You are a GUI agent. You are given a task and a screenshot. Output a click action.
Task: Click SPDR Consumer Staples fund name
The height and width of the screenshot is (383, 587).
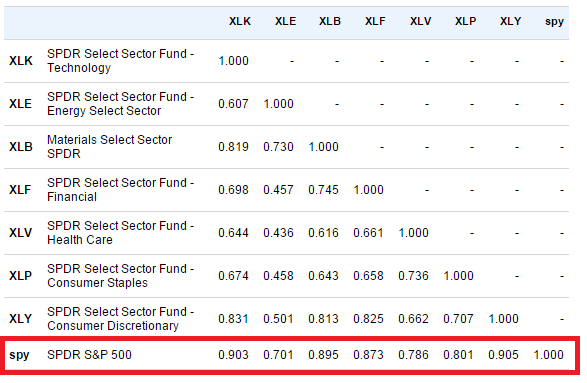point(121,276)
